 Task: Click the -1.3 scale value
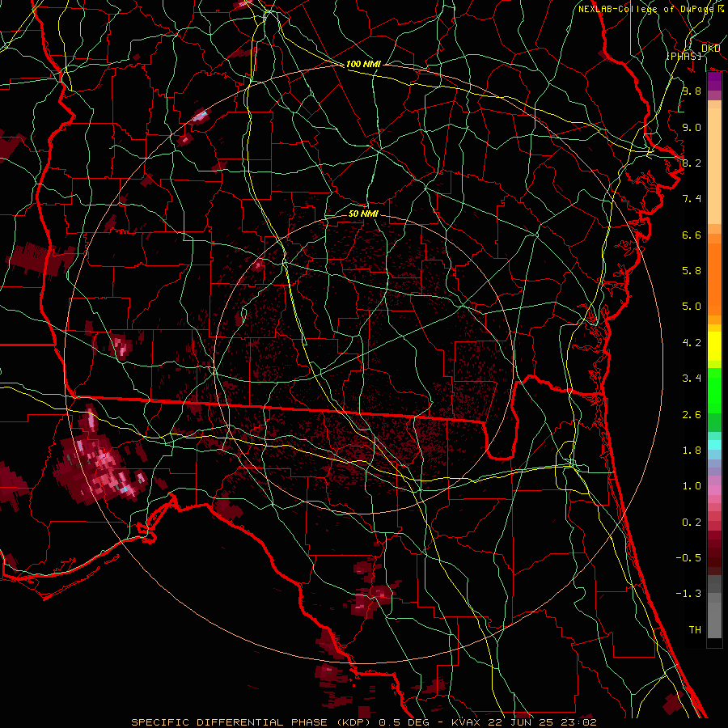tap(688, 594)
